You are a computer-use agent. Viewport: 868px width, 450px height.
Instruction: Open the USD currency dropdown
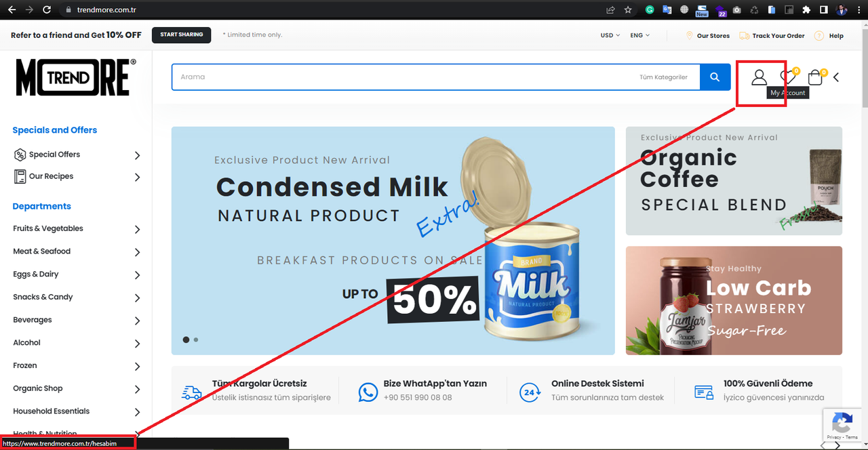(610, 35)
